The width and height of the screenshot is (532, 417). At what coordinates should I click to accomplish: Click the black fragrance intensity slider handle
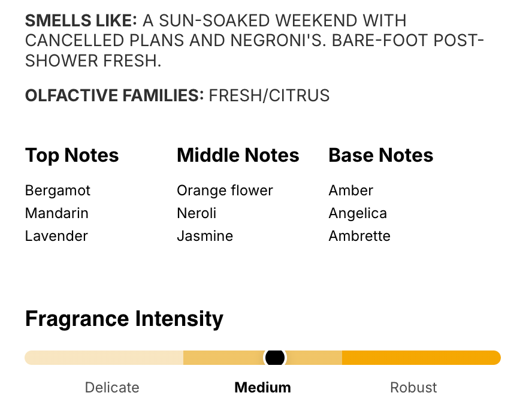pyautogui.click(x=275, y=358)
